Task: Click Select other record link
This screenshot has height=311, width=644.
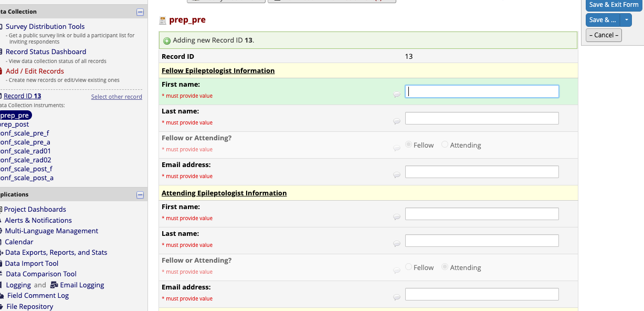Action: coord(117,97)
